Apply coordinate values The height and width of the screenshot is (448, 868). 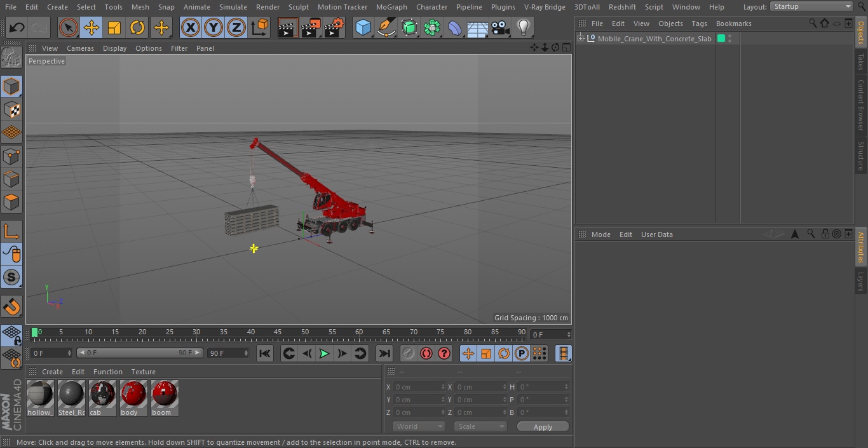pos(543,427)
